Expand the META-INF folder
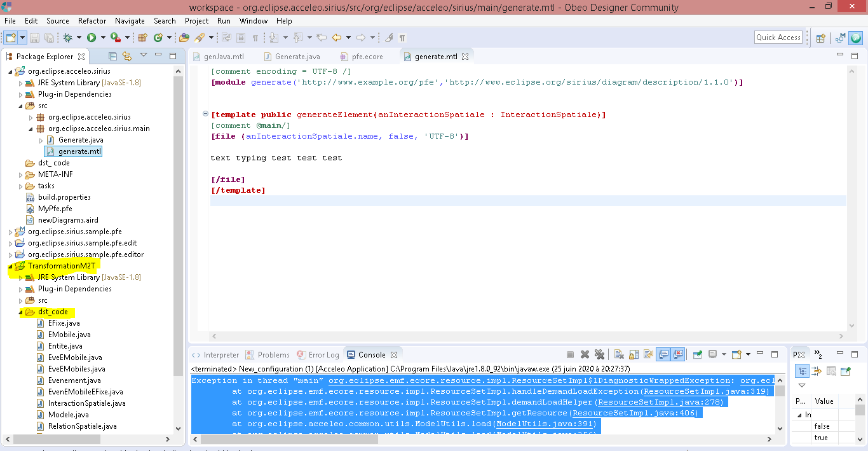This screenshot has height=451, width=868. (20, 174)
